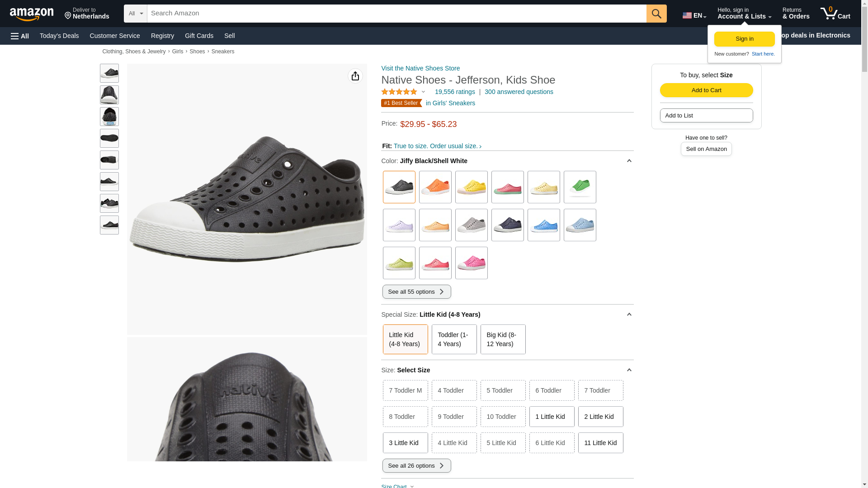Open Today's Deals nav item
Viewport: 868px width, 488px height.
pyautogui.click(x=59, y=36)
